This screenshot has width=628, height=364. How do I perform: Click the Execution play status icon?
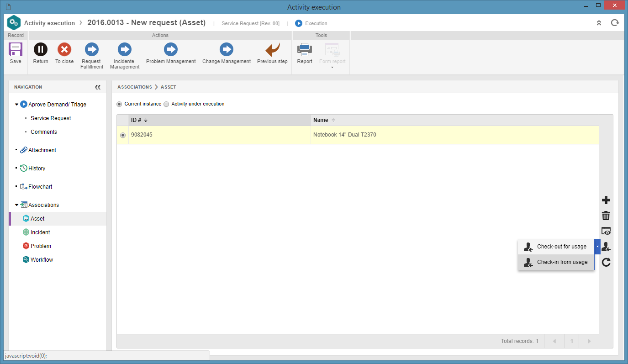299,23
